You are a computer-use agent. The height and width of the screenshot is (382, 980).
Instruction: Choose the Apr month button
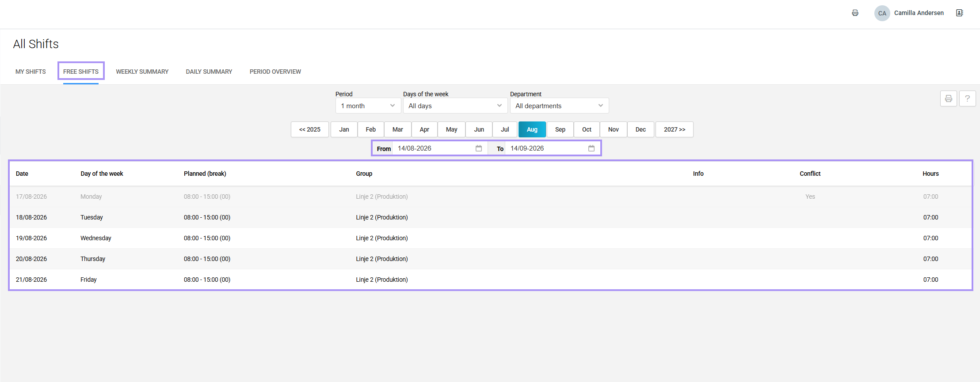(424, 129)
